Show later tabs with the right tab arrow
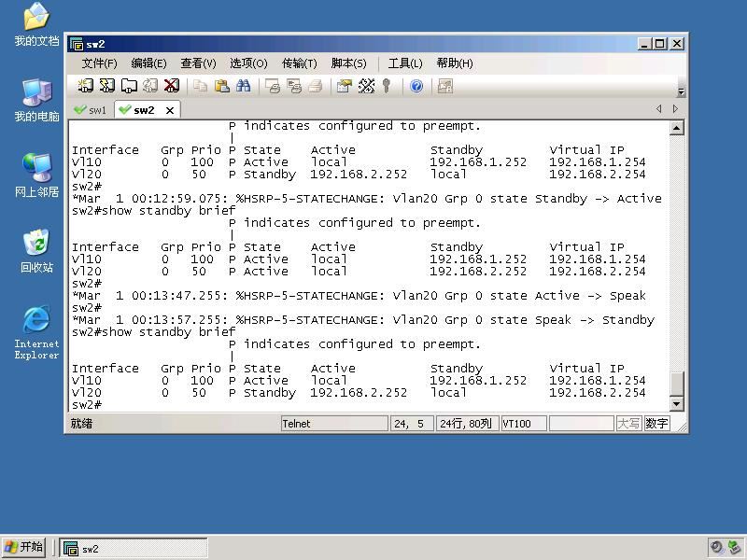This screenshot has height=560, width=747. click(675, 109)
